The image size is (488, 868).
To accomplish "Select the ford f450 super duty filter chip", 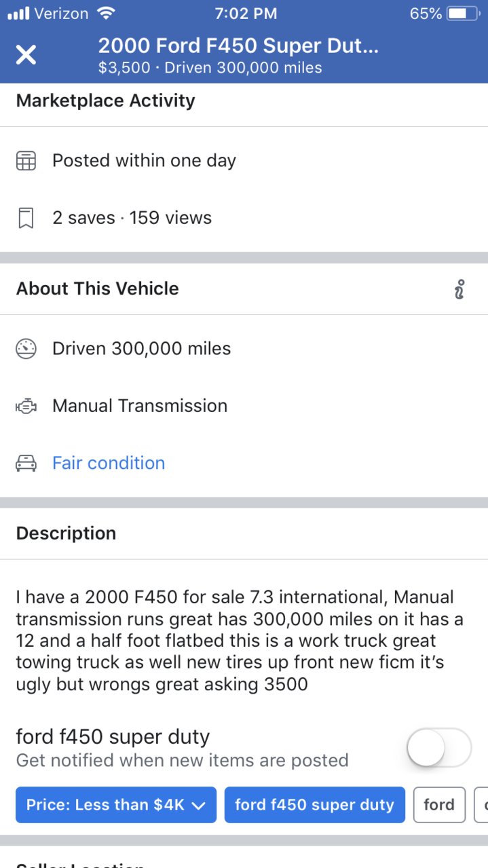I will [314, 805].
